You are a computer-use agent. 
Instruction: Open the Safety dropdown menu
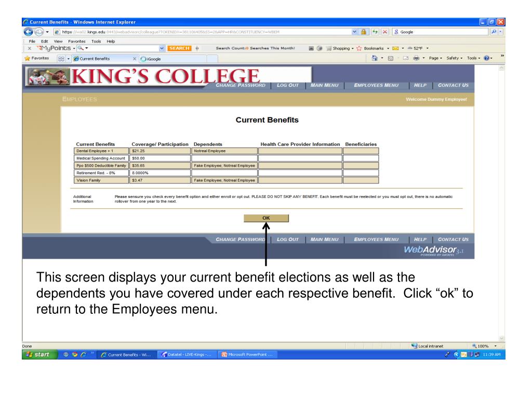pyautogui.click(x=454, y=58)
